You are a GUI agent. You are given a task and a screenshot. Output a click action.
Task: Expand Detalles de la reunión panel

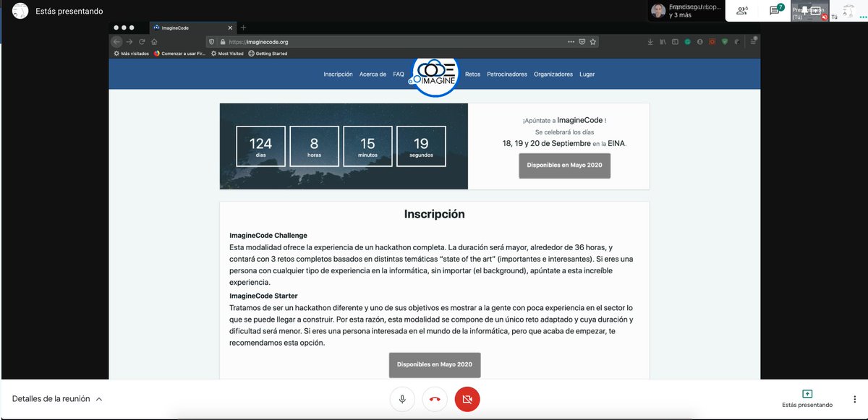point(57,399)
